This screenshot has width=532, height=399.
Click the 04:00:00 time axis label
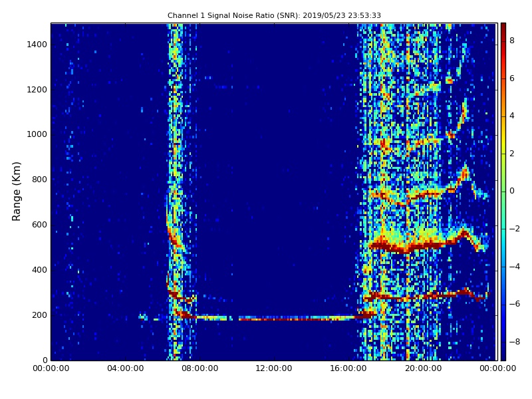126,368
